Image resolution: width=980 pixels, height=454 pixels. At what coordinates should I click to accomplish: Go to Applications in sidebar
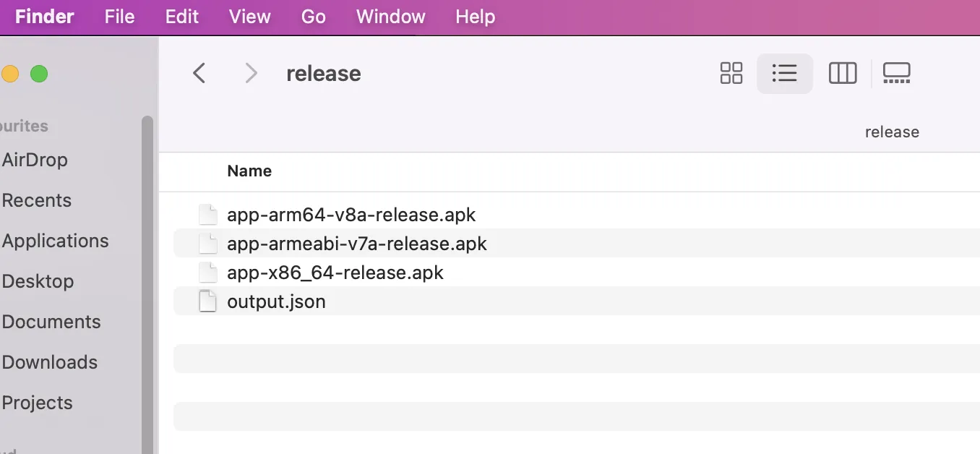(55, 241)
